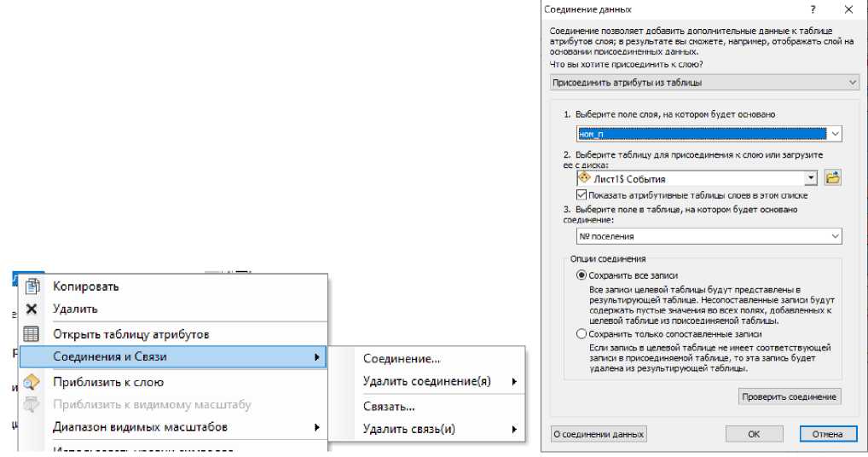Click the attribute table grid icon

point(32,334)
